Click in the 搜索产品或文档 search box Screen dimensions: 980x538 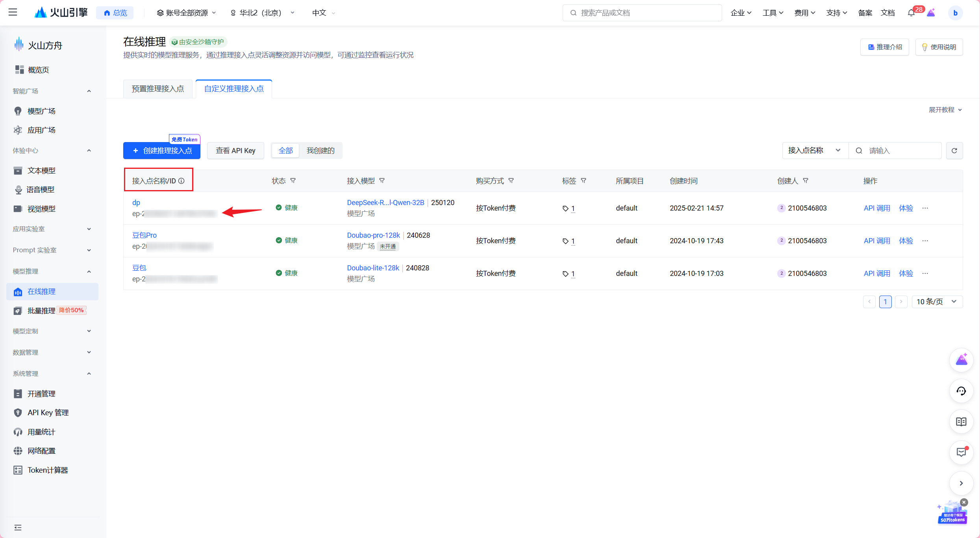pos(642,13)
